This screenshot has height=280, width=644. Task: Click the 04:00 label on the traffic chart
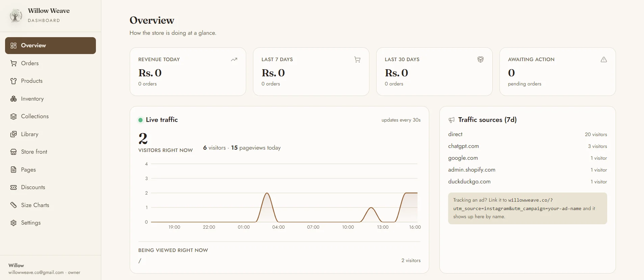tap(278, 227)
